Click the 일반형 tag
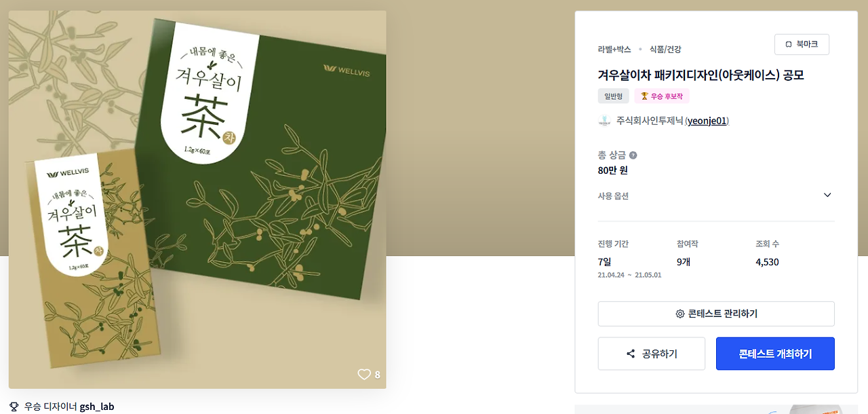The height and width of the screenshot is (414, 868). (613, 96)
